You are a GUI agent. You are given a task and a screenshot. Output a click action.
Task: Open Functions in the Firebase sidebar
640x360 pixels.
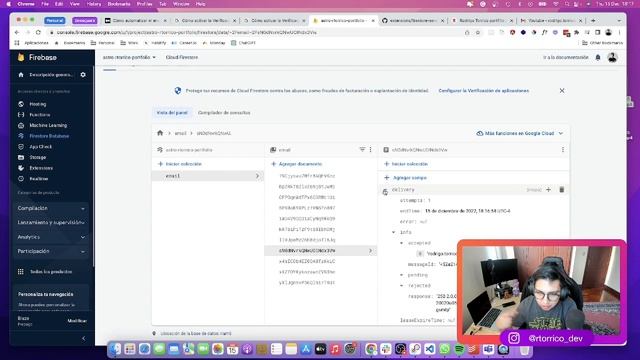coord(40,115)
